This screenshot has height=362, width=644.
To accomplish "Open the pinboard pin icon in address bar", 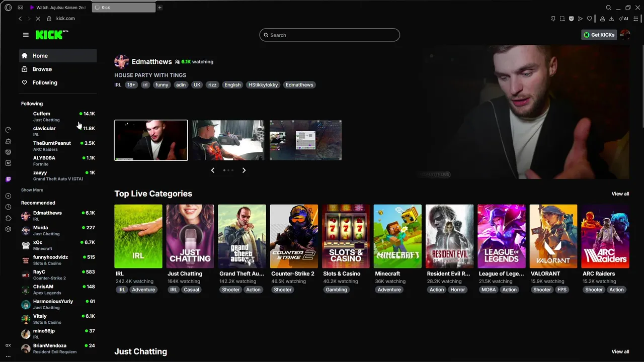I will coord(553,19).
